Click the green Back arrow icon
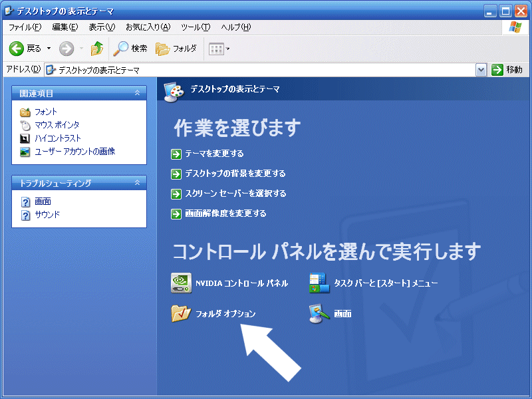532x399 pixels. point(16,49)
